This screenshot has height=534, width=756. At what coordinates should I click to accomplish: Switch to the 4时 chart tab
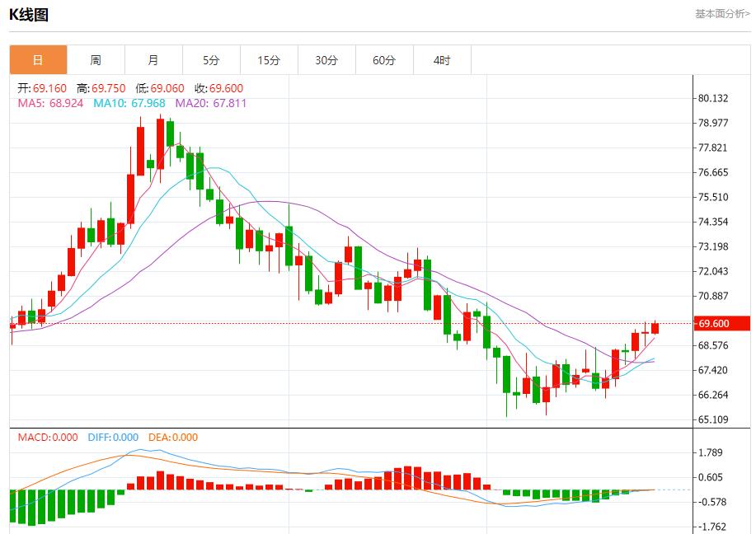(442, 60)
